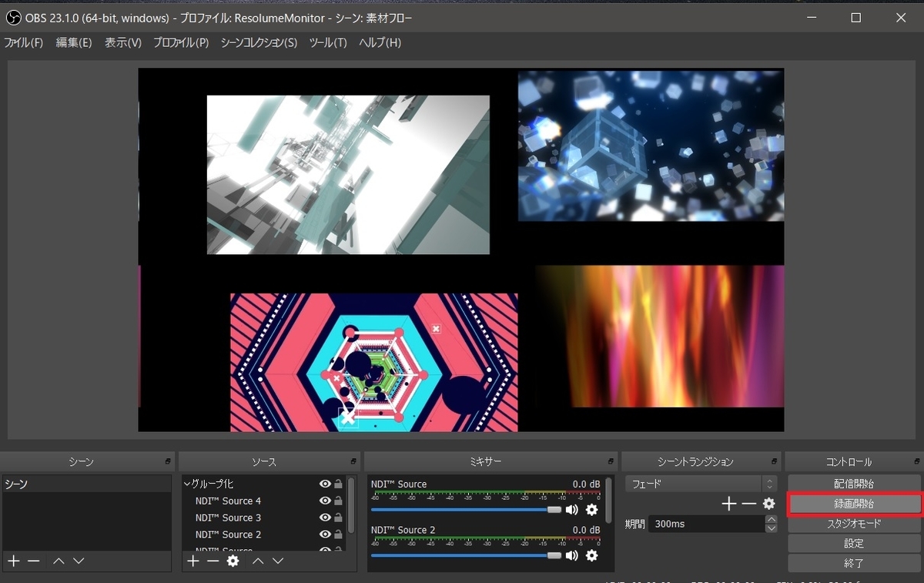Click the white geometric preview clip

(x=348, y=175)
